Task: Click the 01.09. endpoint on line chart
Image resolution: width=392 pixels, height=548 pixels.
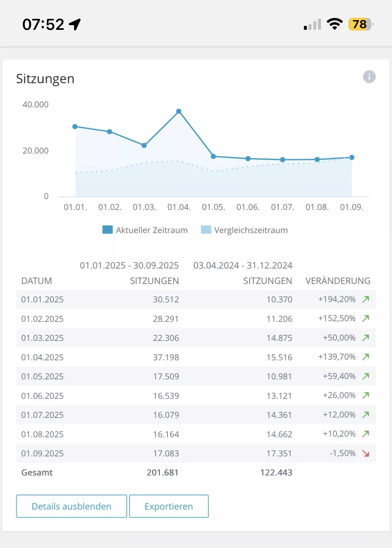Action: [x=352, y=157]
